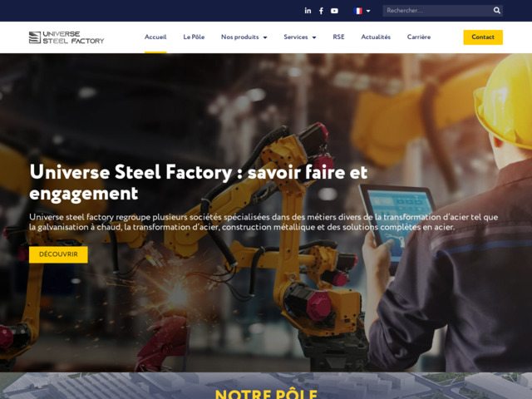Open the RSE menu item
The height and width of the screenshot is (399, 532).
(338, 37)
